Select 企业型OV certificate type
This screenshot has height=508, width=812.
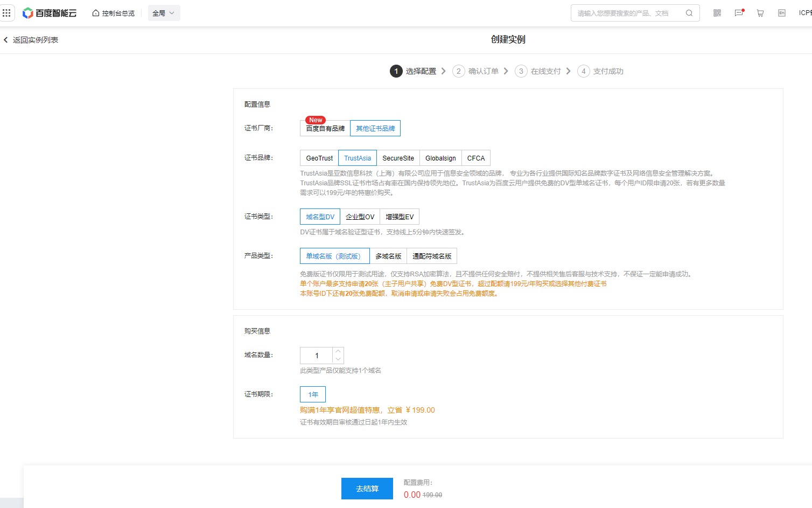pos(360,217)
